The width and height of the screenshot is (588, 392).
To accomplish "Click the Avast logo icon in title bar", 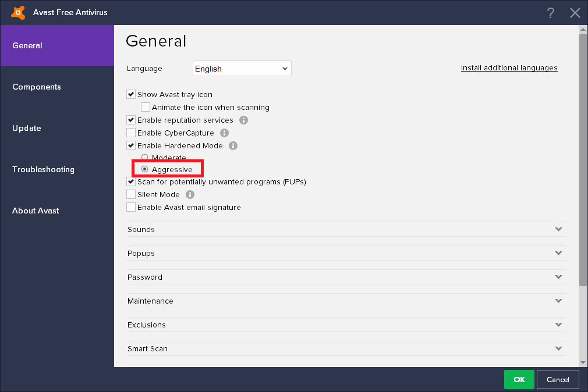I will tap(18, 12).
